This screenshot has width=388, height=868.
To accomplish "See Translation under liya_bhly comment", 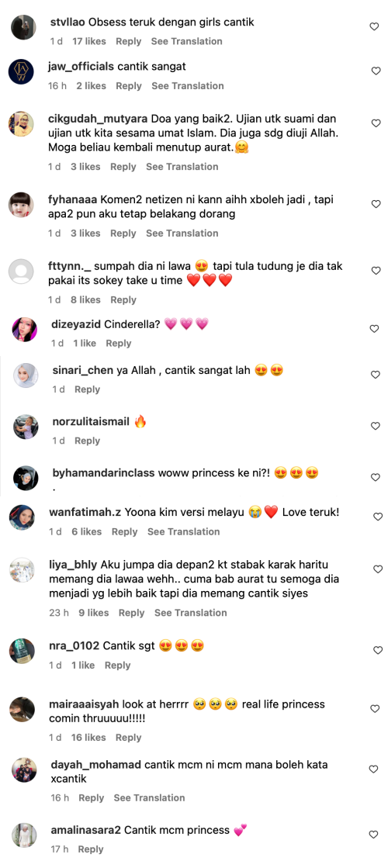I will pos(190,613).
